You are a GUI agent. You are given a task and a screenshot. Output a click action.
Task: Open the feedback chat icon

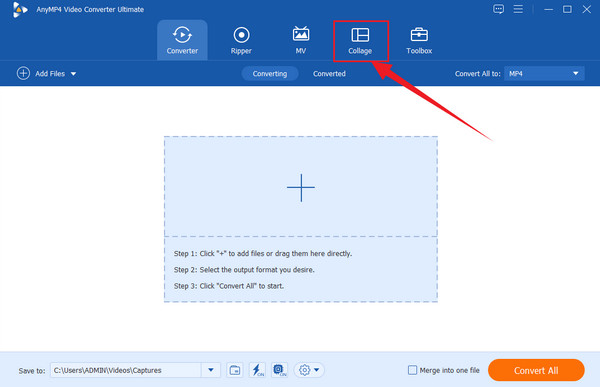coord(498,9)
